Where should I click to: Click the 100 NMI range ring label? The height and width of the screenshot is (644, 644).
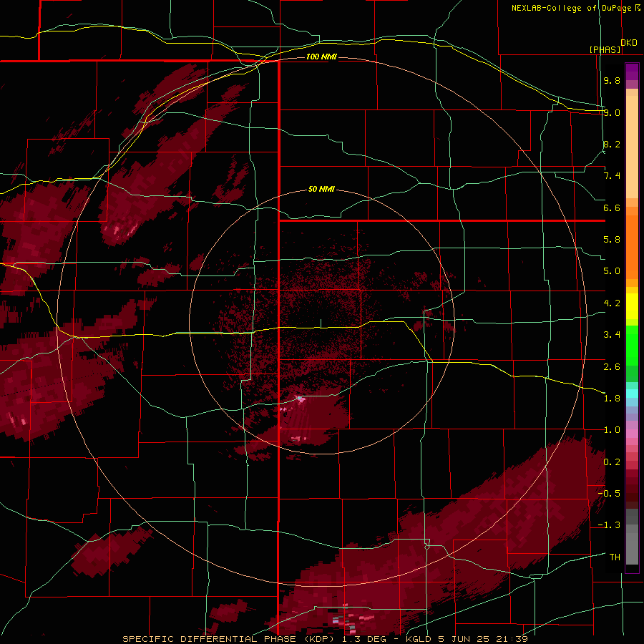point(321,57)
